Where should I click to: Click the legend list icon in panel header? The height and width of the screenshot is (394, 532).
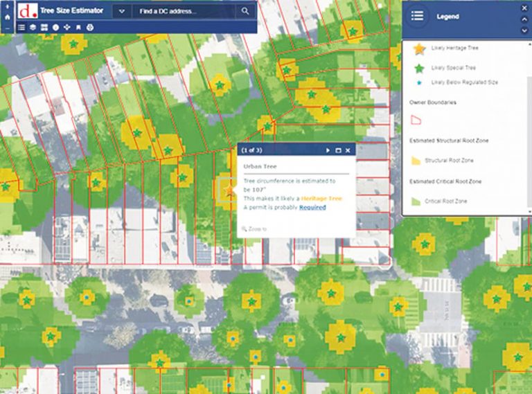click(417, 16)
